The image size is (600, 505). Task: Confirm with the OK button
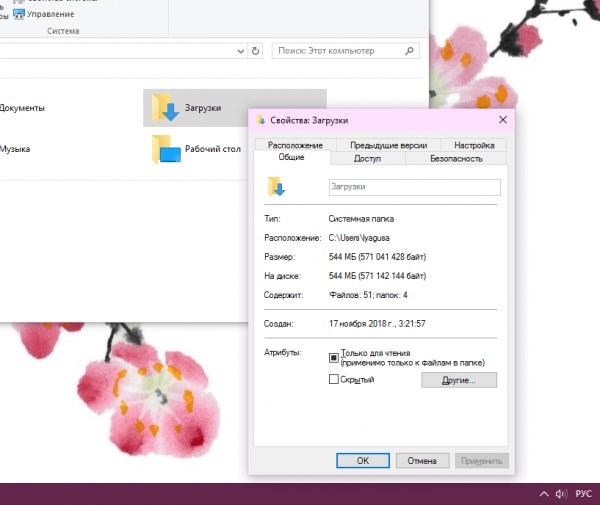click(x=363, y=461)
